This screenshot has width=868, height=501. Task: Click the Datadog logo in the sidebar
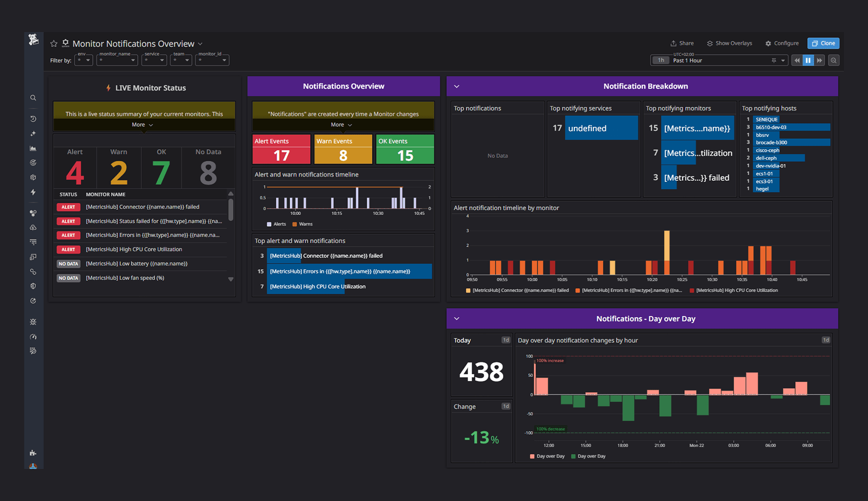coord(33,40)
